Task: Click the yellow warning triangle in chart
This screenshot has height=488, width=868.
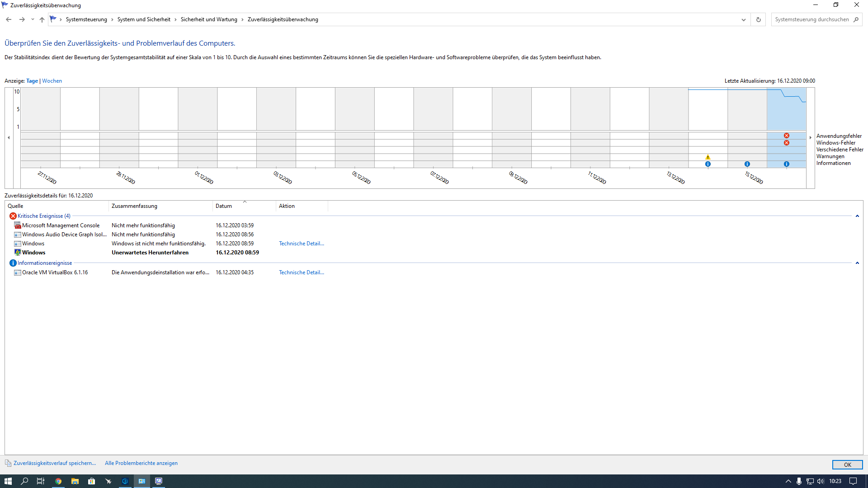Action: click(708, 157)
